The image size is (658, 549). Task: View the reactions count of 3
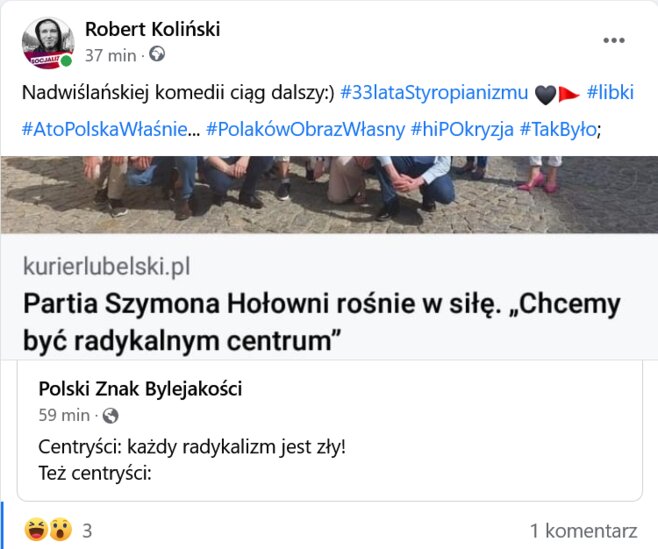(87, 529)
